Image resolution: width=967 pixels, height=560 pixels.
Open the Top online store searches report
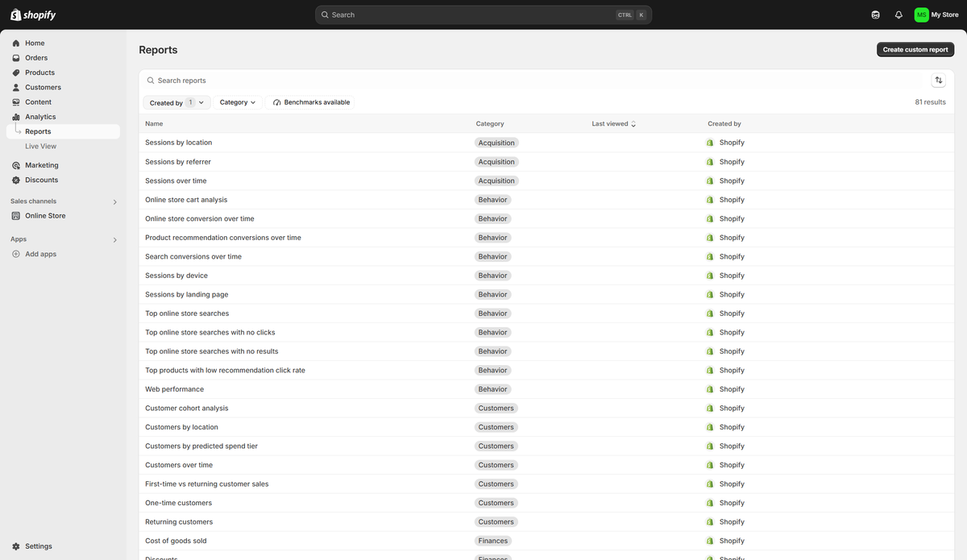click(x=187, y=313)
